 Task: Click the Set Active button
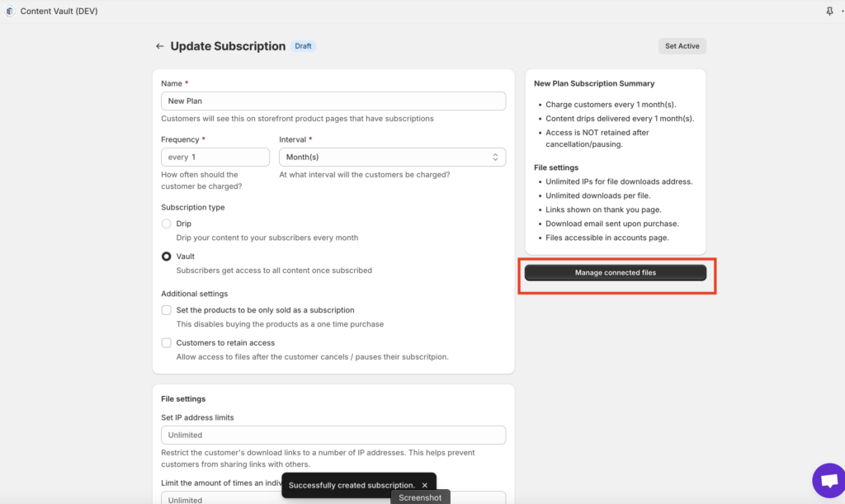tap(682, 45)
